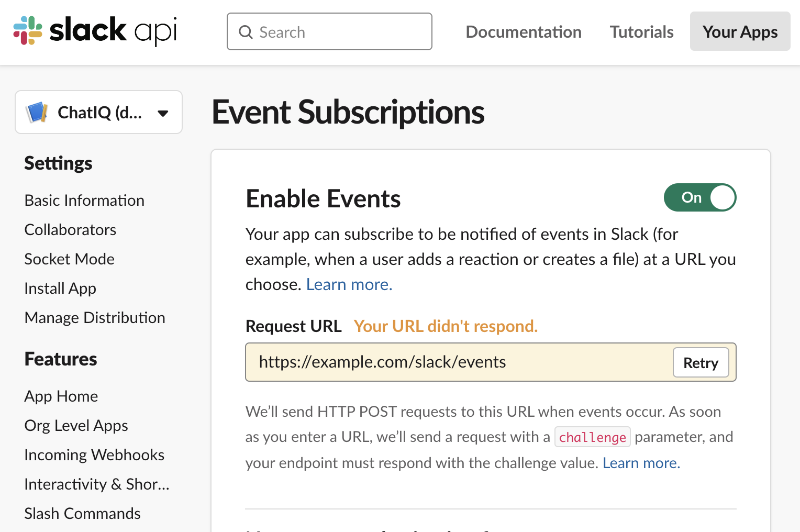Open Org Level Apps
Viewport: 800px width, 532px height.
click(x=76, y=426)
